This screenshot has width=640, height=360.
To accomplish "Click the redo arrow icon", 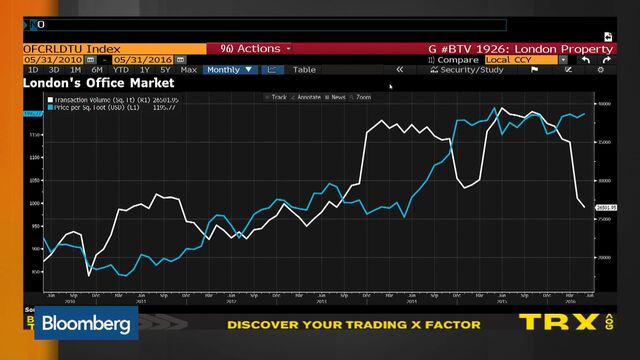I will pyautogui.click(x=607, y=60).
